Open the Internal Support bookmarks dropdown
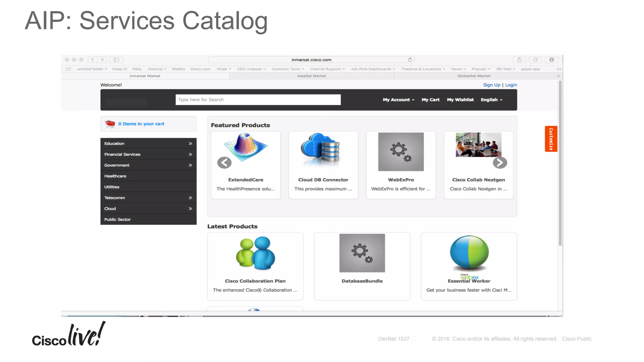The height and width of the screenshot is (362, 644). point(327,69)
